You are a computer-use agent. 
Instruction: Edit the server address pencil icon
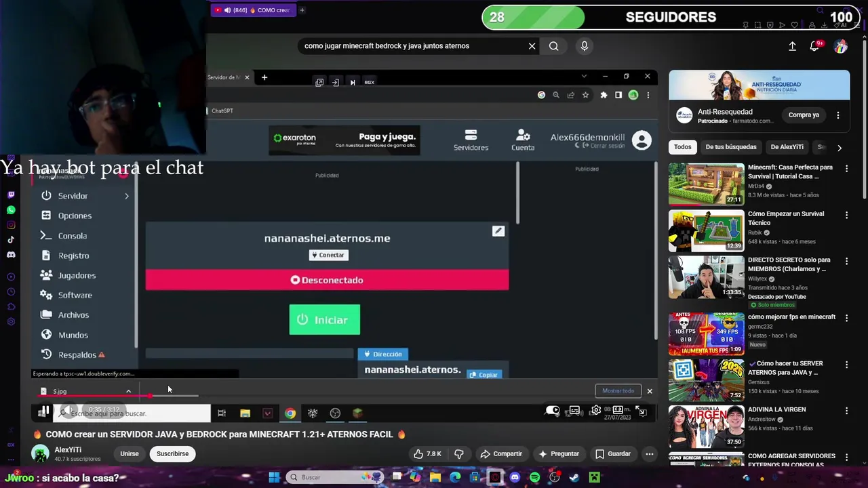[498, 231]
